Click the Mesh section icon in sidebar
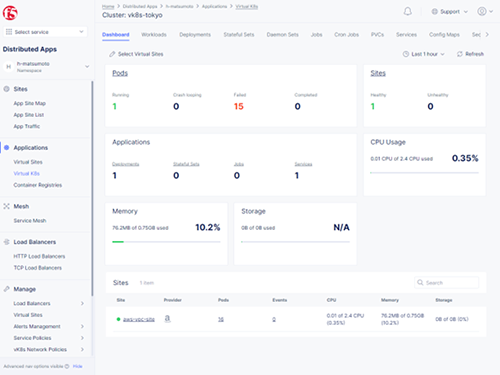The image size is (500, 375). [6, 206]
